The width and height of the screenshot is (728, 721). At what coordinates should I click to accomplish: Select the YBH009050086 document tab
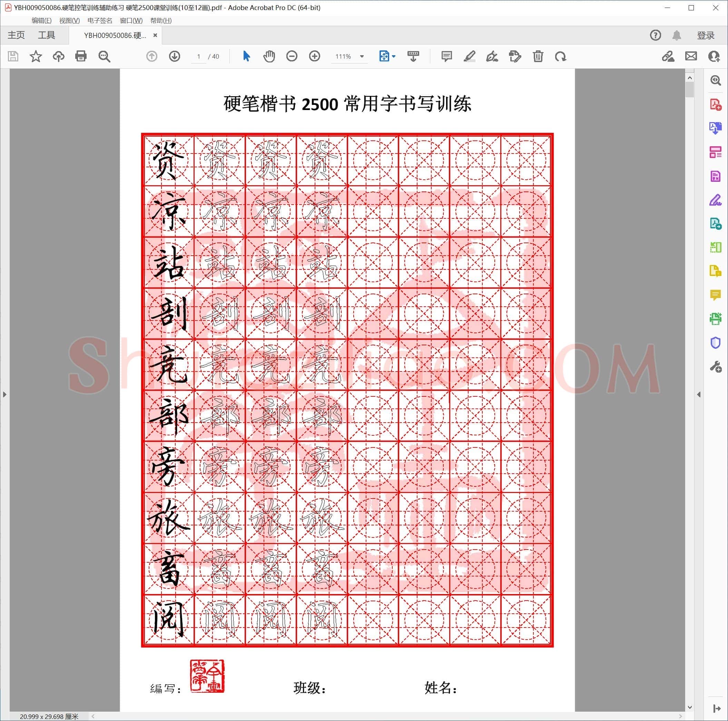(x=115, y=36)
